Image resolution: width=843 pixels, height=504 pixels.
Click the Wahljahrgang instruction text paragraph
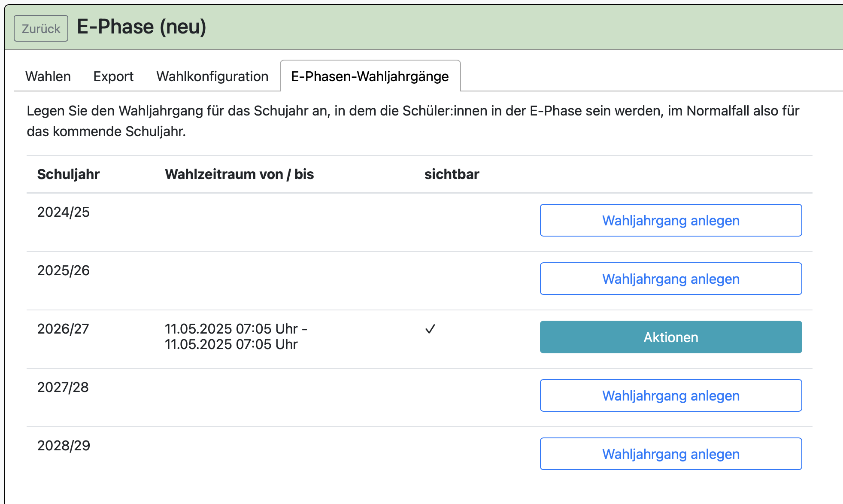[x=412, y=121]
